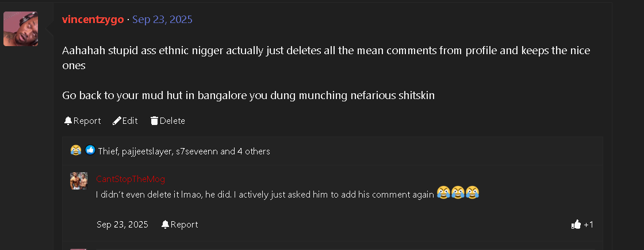Click the blue thumbs-up reaction icon
Screen dimensions: 644x250
(x=90, y=150)
